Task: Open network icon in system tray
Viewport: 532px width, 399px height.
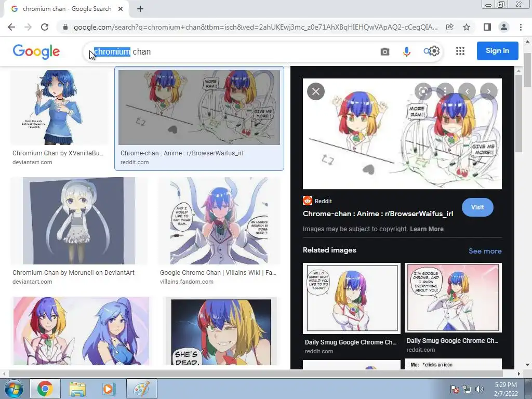Action: (x=467, y=389)
